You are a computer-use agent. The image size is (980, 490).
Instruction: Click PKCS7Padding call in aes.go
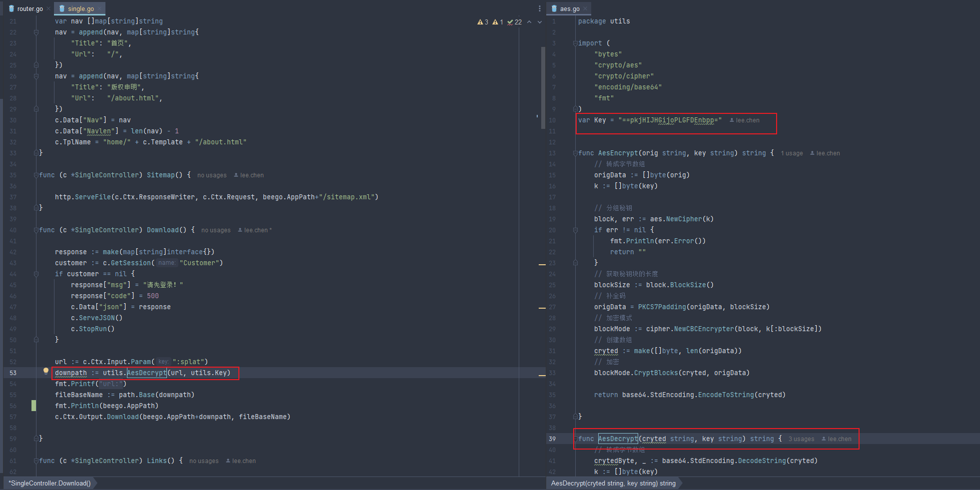pyautogui.click(x=704, y=307)
